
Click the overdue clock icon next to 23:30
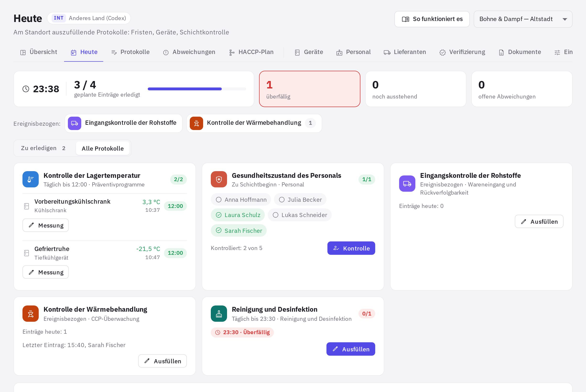coord(218,332)
